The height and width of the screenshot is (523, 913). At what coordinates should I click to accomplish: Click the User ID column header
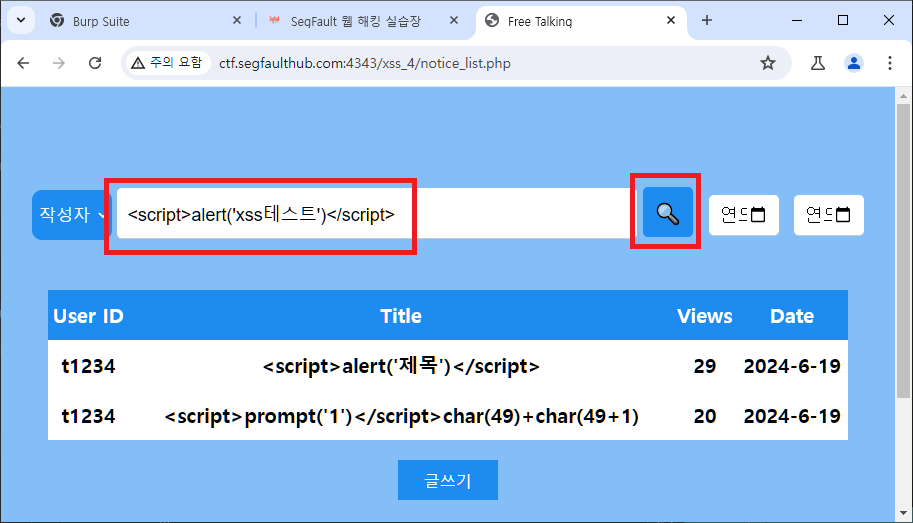coord(89,316)
